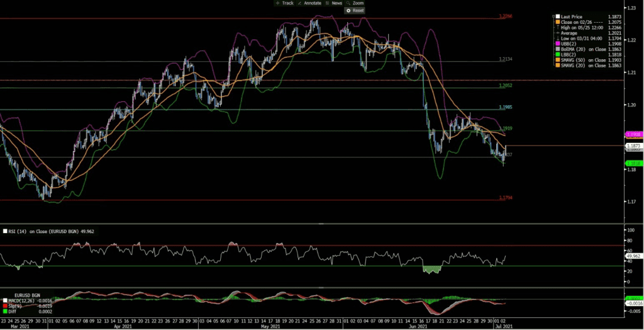
Task: Click the gray BollMA (20) swatch
Action: coord(558,49)
